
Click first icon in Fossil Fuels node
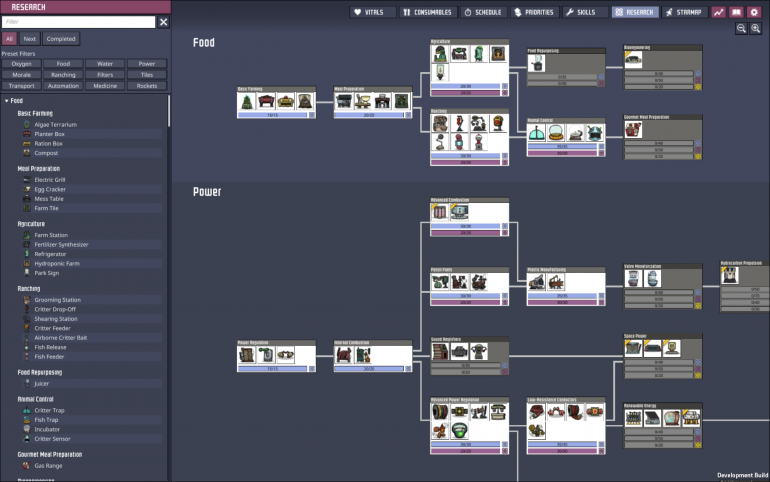tap(440, 282)
